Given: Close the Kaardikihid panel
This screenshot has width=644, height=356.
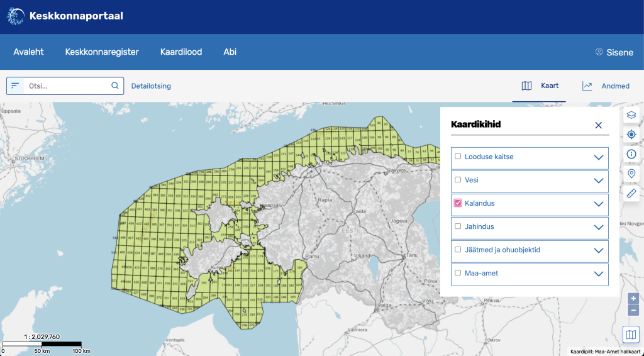Looking at the screenshot, I should coord(599,125).
